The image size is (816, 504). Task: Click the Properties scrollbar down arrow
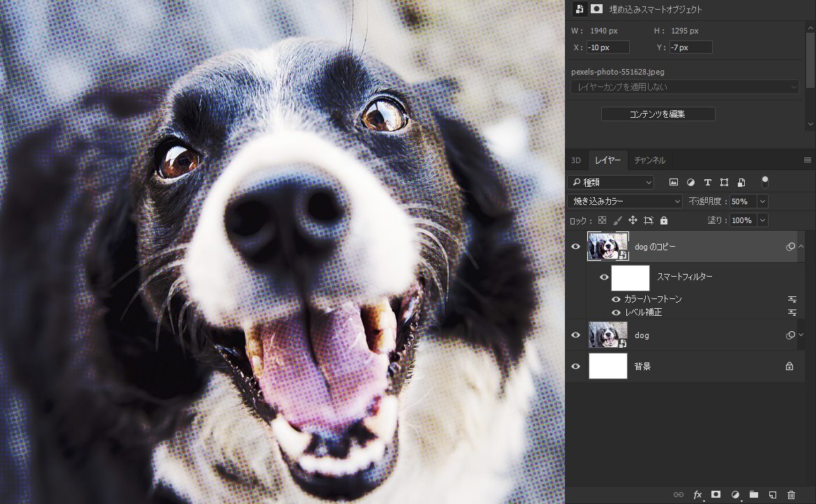pyautogui.click(x=810, y=124)
